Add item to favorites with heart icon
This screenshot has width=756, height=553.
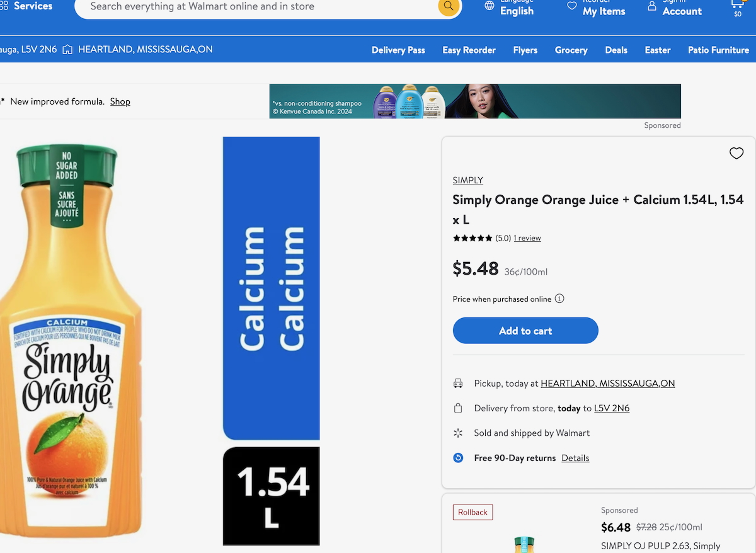click(x=736, y=153)
